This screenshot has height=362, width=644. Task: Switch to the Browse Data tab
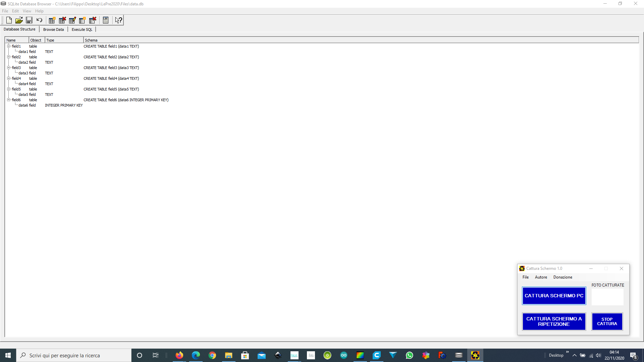click(x=53, y=29)
